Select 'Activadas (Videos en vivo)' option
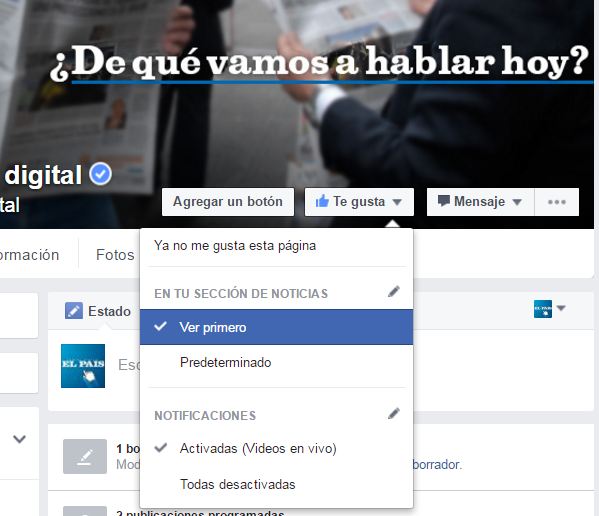 (x=276, y=448)
